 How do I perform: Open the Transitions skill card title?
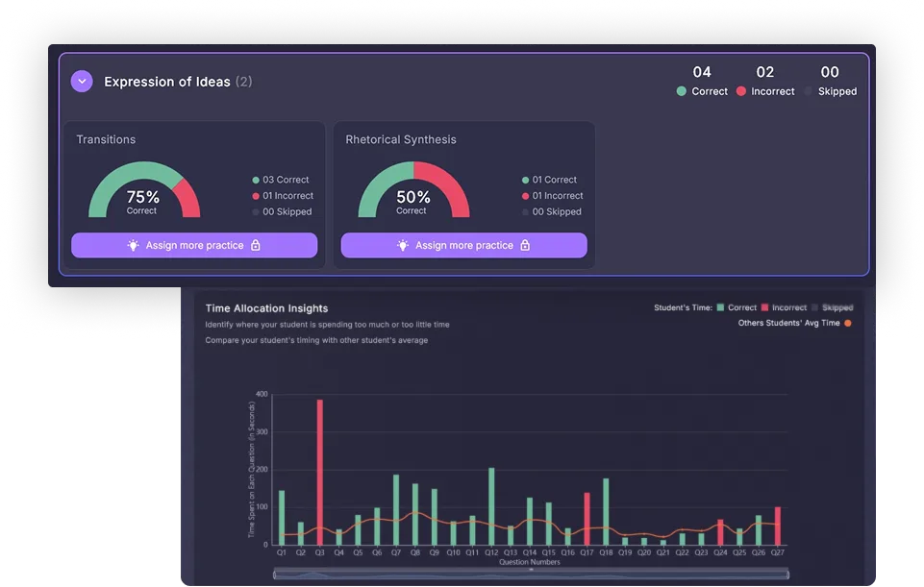click(106, 139)
